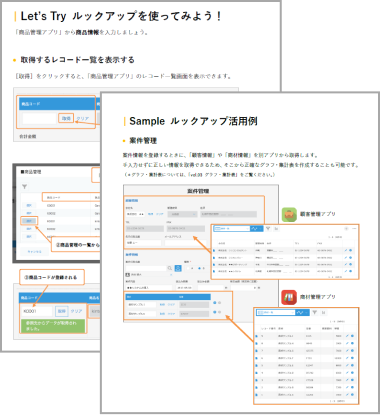Click the green 参照先からデータが取得されました message

53,326
